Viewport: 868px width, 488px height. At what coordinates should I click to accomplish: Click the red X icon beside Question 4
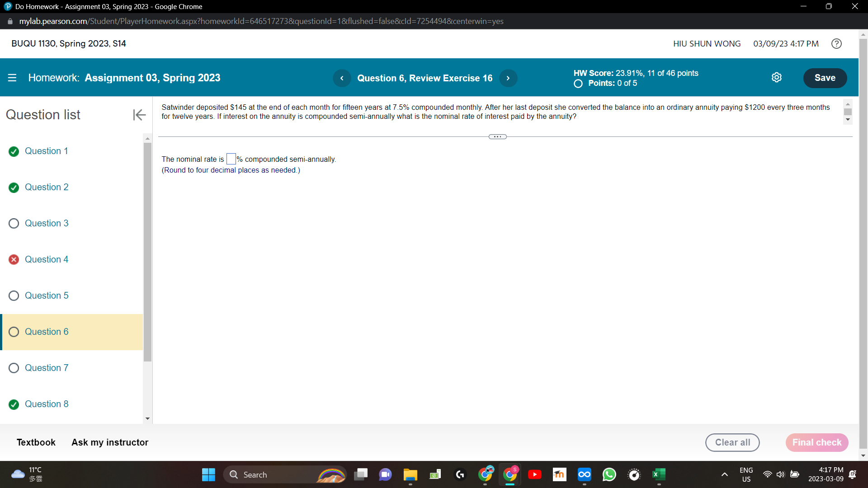[14, 259]
